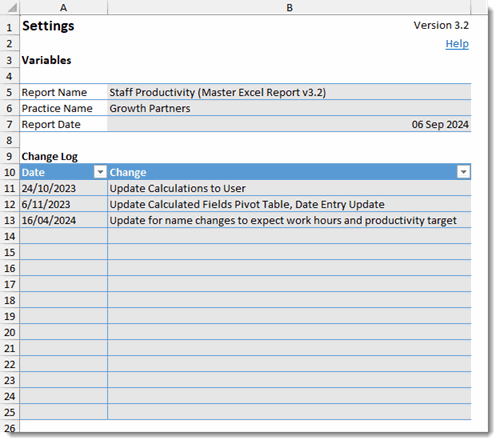Edit the Staff Productivity report name value
The width and height of the screenshot is (500, 444).
289,92
